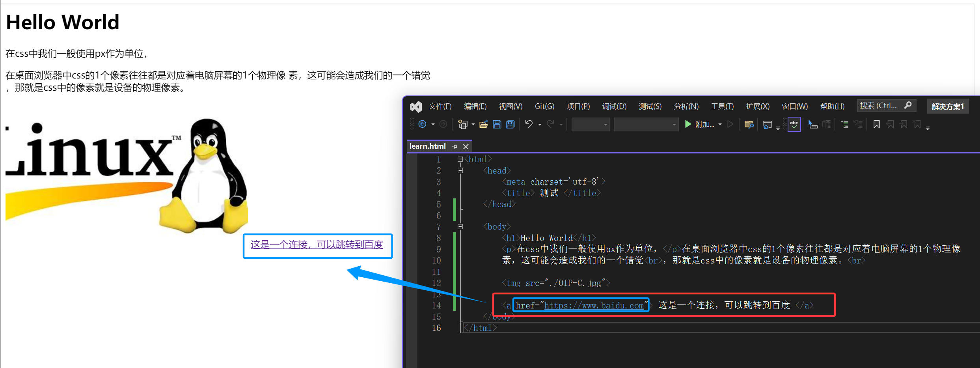Pin the learn.html tab
Image resolution: width=980 pixels, height=368 pixels.
tap(455, 147)
